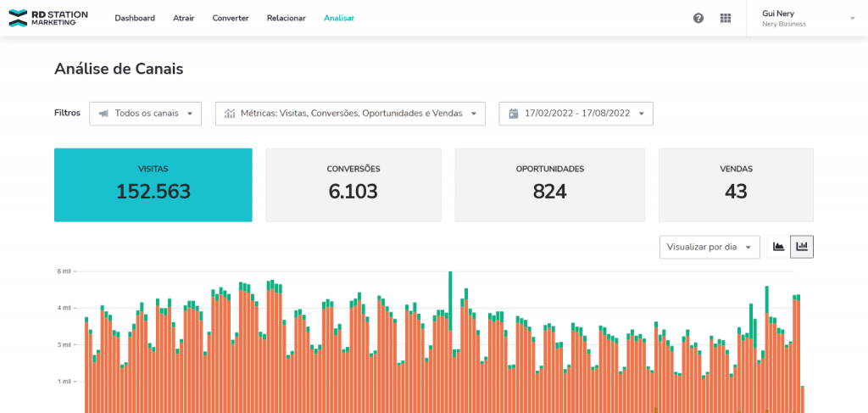This screenshot has width=868, height=413.
Task: Open the Converter menu
Action: coord(231,18)
